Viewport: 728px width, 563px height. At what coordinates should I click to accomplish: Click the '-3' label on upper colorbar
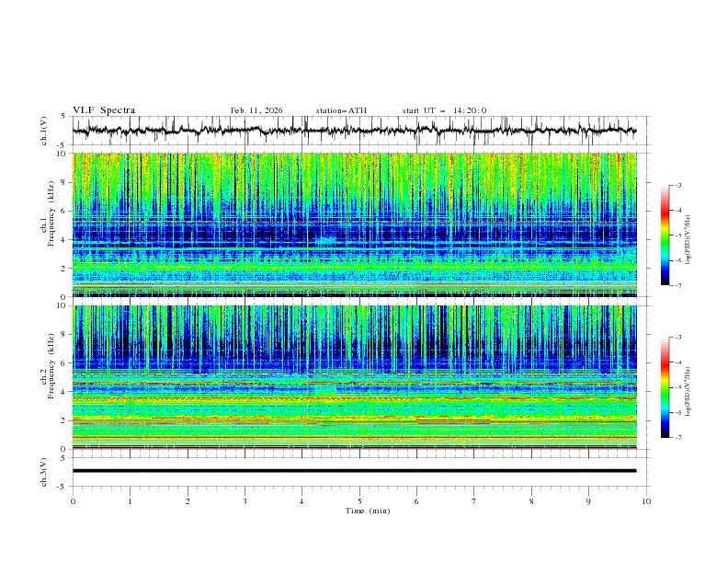coord(677,185)
